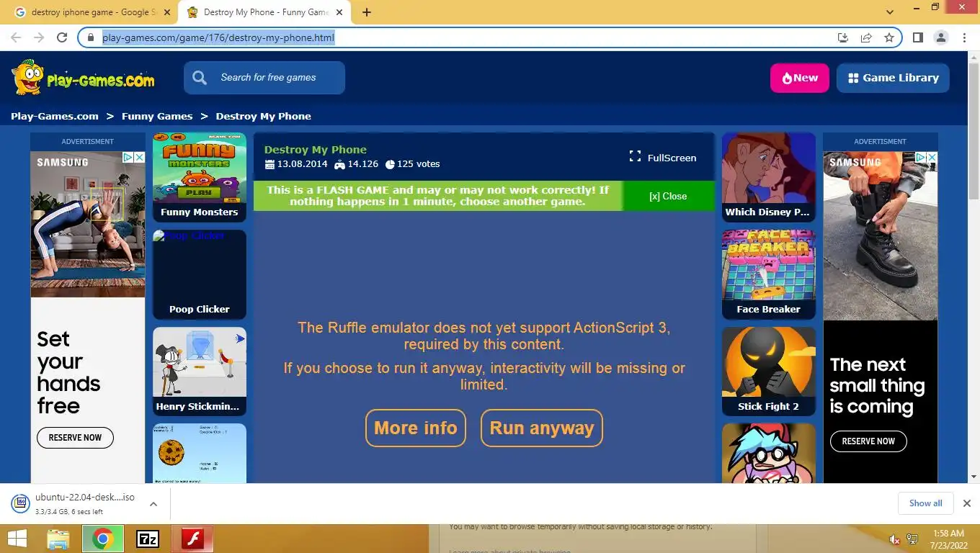This screenshot has height=553, width=980.
Task: Click the AdChoices icon on left ad
Action: pyautogui.click(x=128, y=157)
